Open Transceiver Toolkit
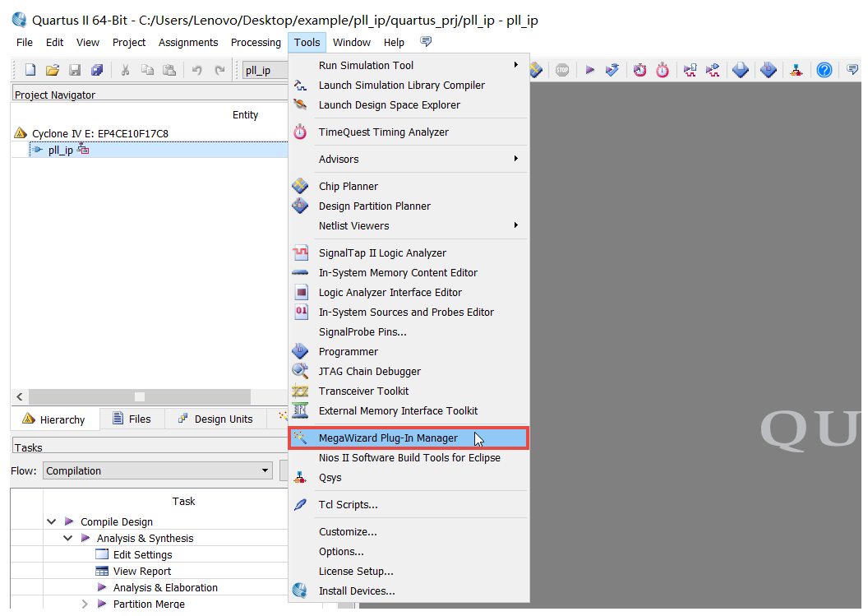868x616 pixels. [409, 391]
